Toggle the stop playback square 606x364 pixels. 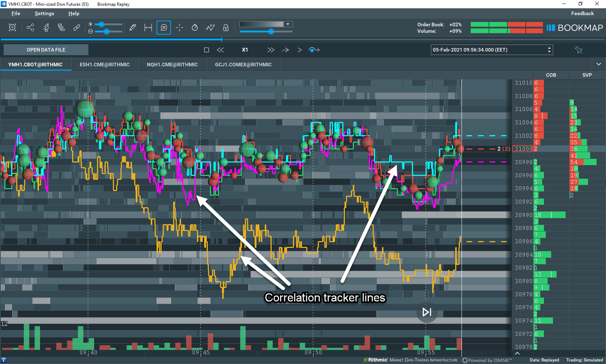[206, 50]
